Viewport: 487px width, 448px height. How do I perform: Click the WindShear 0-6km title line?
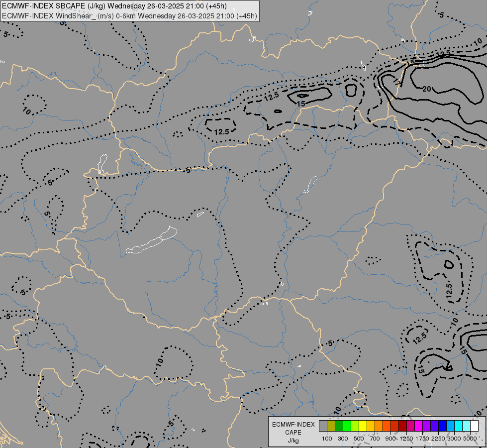point(129,16)
